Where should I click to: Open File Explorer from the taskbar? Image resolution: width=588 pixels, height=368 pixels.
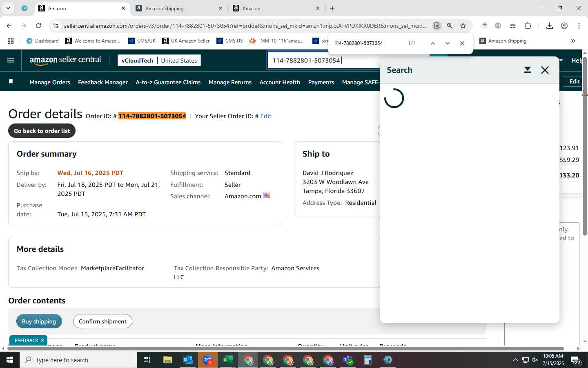point(168,360)
